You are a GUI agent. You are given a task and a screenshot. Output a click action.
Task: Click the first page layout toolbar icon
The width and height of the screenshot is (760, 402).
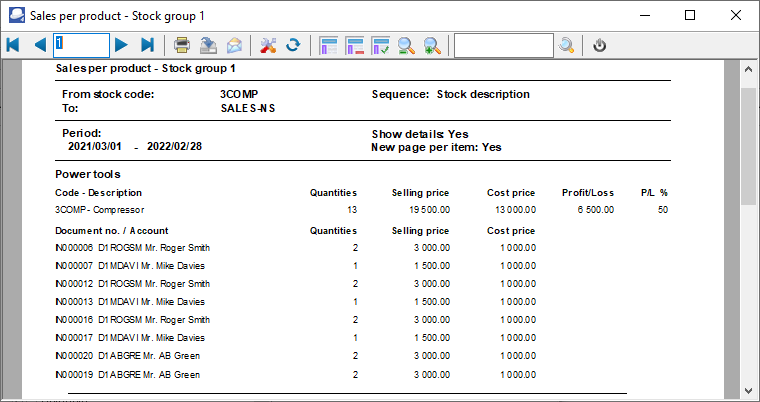tap(328, 45)
